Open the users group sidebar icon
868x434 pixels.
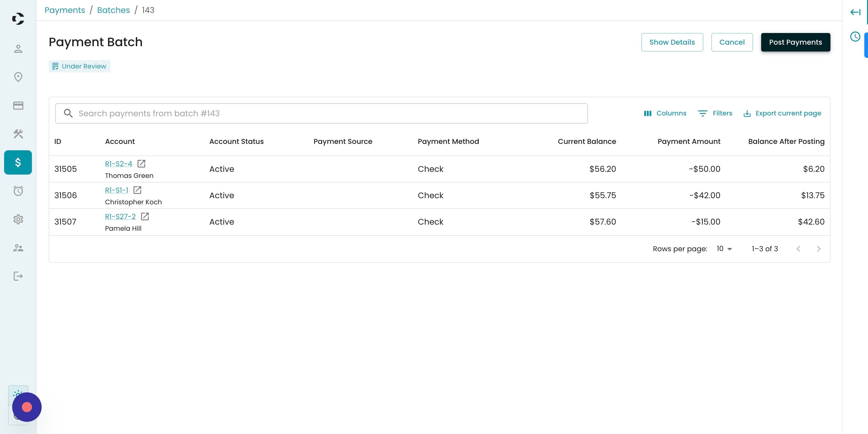[18, 248]
